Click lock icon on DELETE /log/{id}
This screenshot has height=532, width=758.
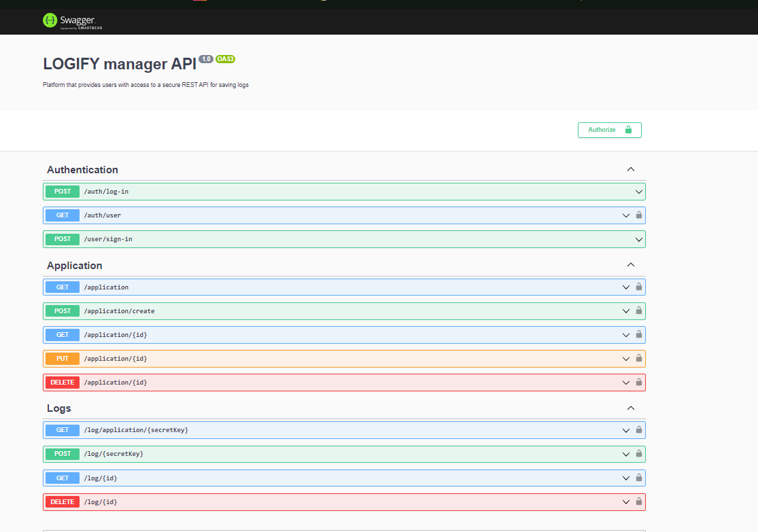tap(639, 502)
